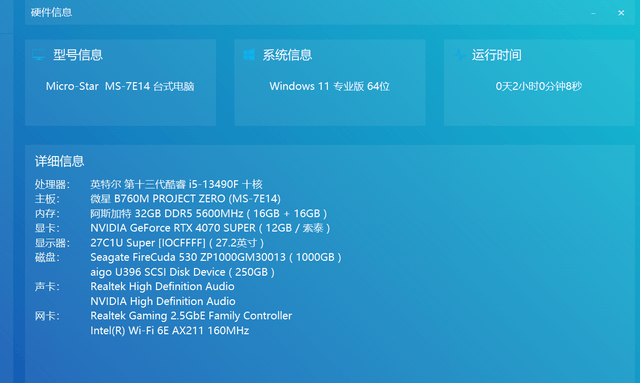Close the 硬件信息 window
Viewport: 640px width, 383px height.
click(621, 13)
